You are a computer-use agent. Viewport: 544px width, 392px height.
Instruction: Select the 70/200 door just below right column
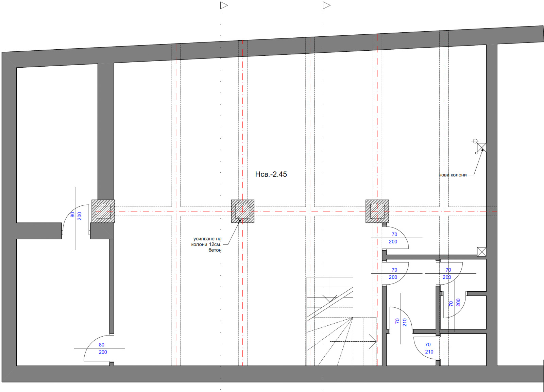(393, 238)
